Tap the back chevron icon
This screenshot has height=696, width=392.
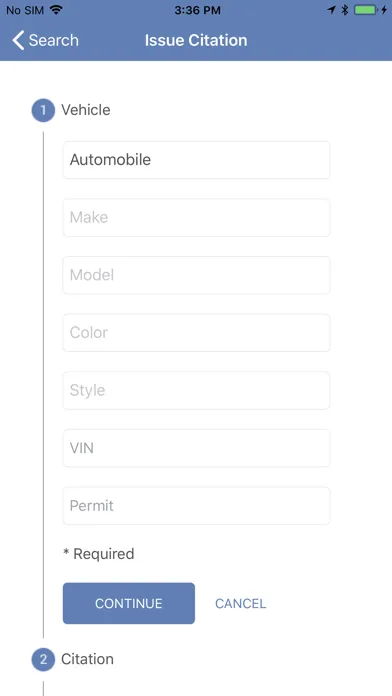tap(18, 40)
